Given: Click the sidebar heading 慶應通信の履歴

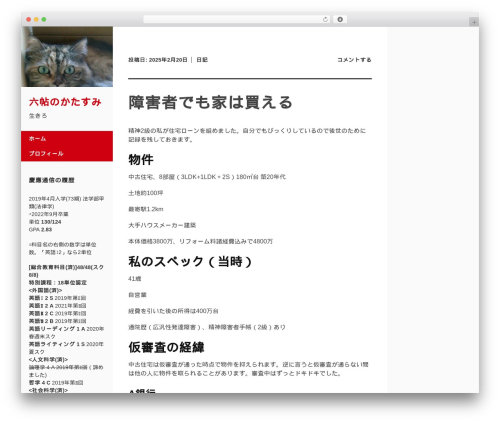Looking at the screenshot, I should pos(51,180).
